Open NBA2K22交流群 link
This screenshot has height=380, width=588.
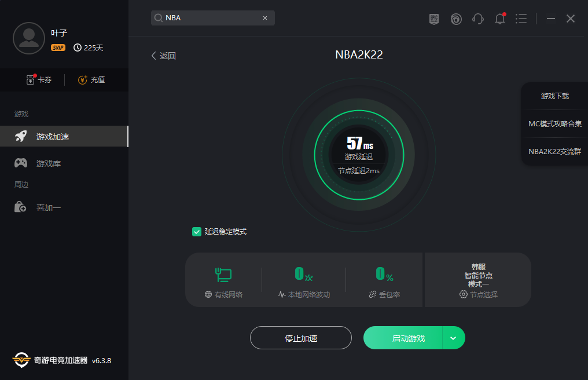[554, 151]
